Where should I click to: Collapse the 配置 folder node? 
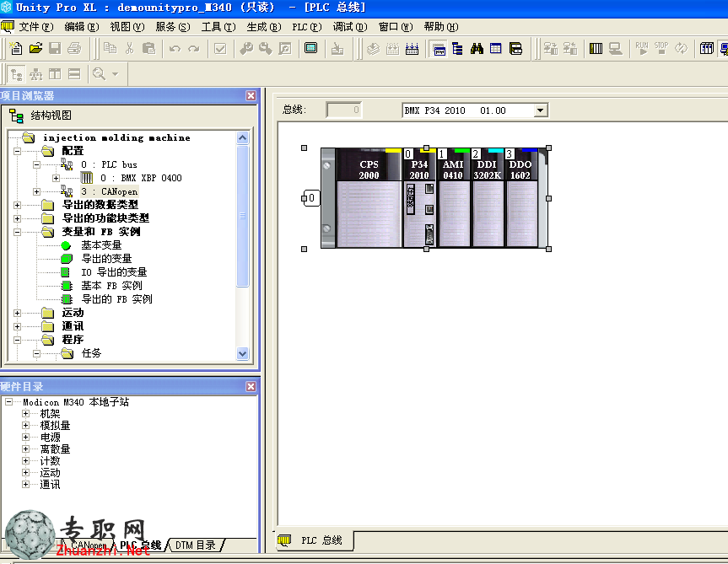17,151
